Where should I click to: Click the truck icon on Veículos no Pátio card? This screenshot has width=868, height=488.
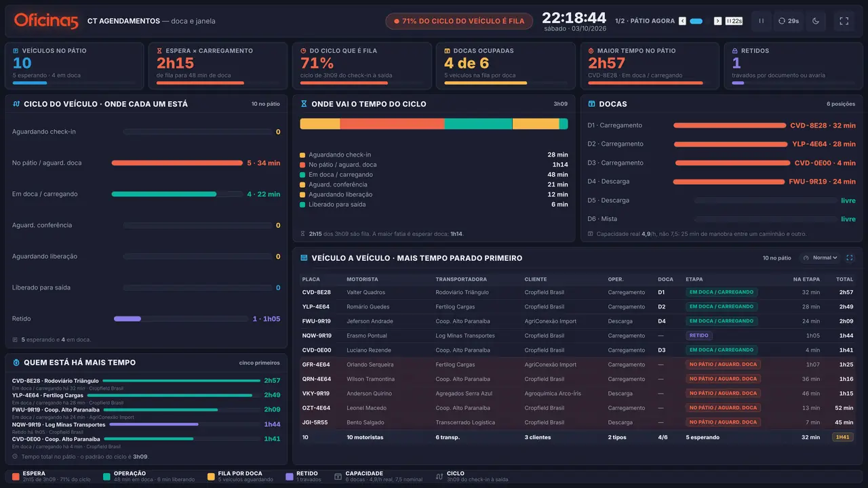tap(16, 51)
